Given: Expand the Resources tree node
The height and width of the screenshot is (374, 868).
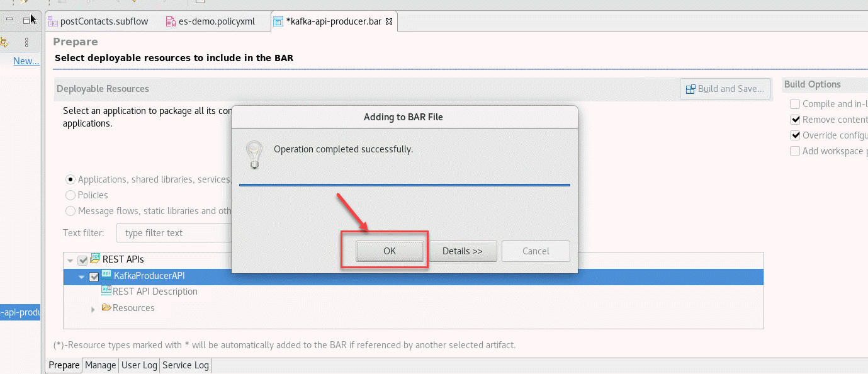Looking at the screenshot, I should (93, 309).
